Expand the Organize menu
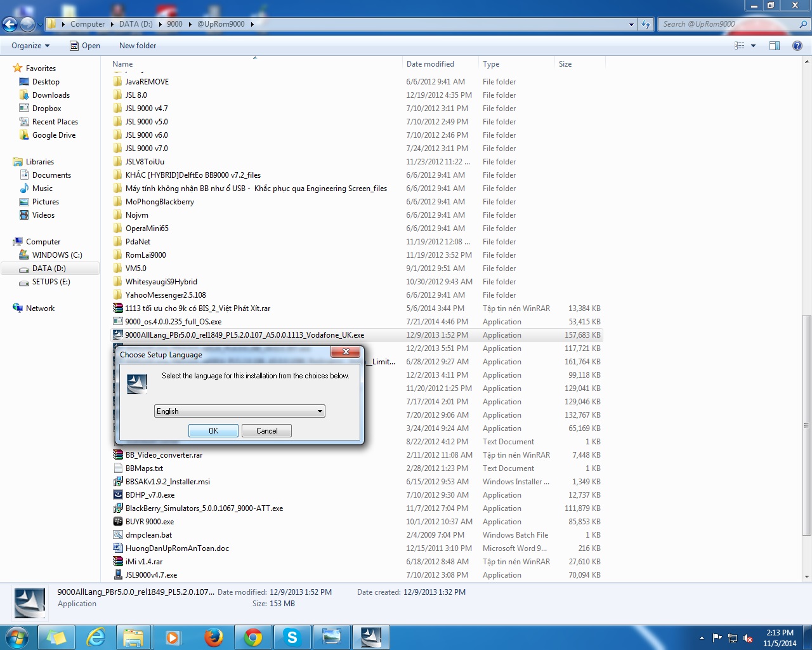This screenshot has width=812, height=650. [30, 46]
